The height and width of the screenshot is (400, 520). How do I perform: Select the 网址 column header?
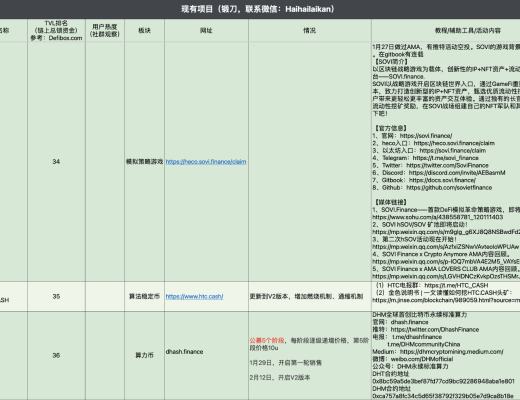coord(206,30)
